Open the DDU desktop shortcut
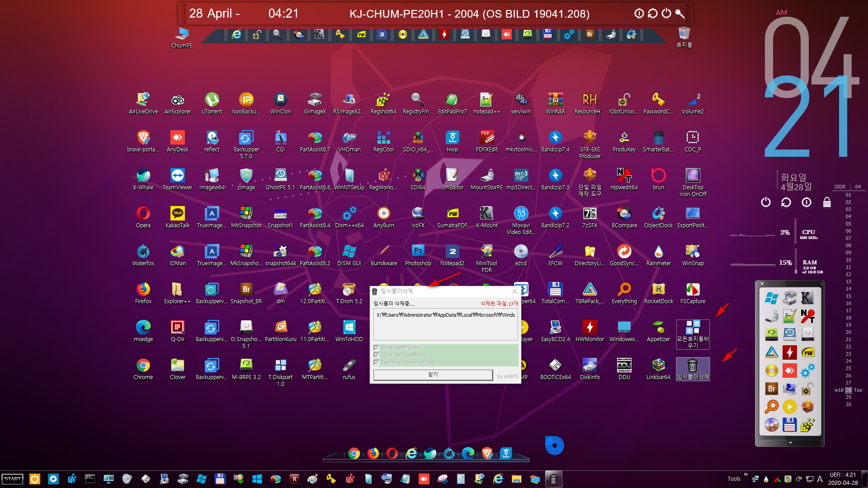The height and width of the screenshot is (488, 868). coord(624,369)
